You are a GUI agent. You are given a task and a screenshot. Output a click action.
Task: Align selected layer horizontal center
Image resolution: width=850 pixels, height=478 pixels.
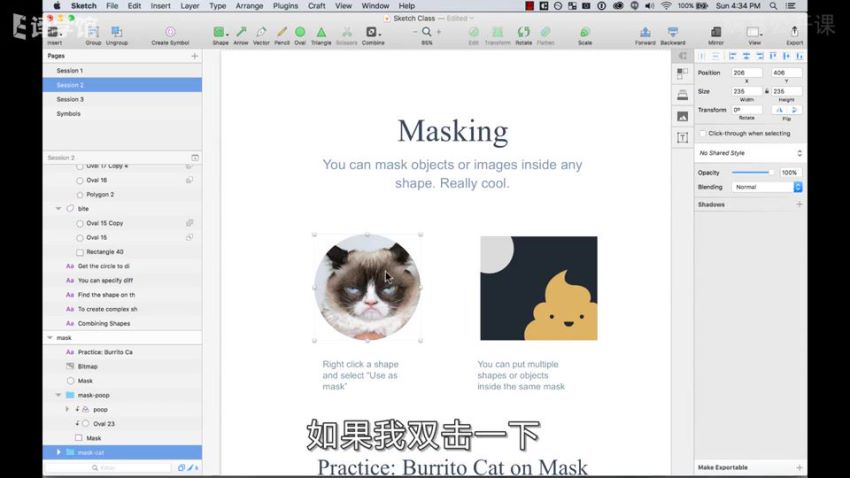[746, 56]
